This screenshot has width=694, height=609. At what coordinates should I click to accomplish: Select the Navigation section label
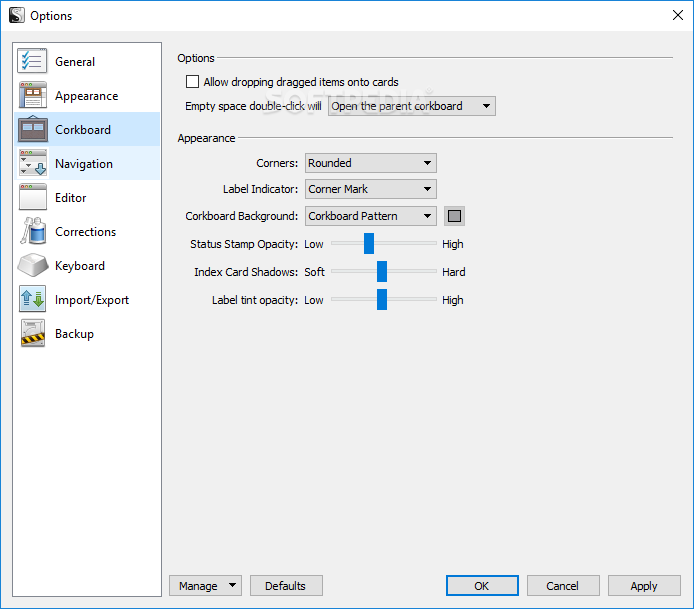coord(84,164)
